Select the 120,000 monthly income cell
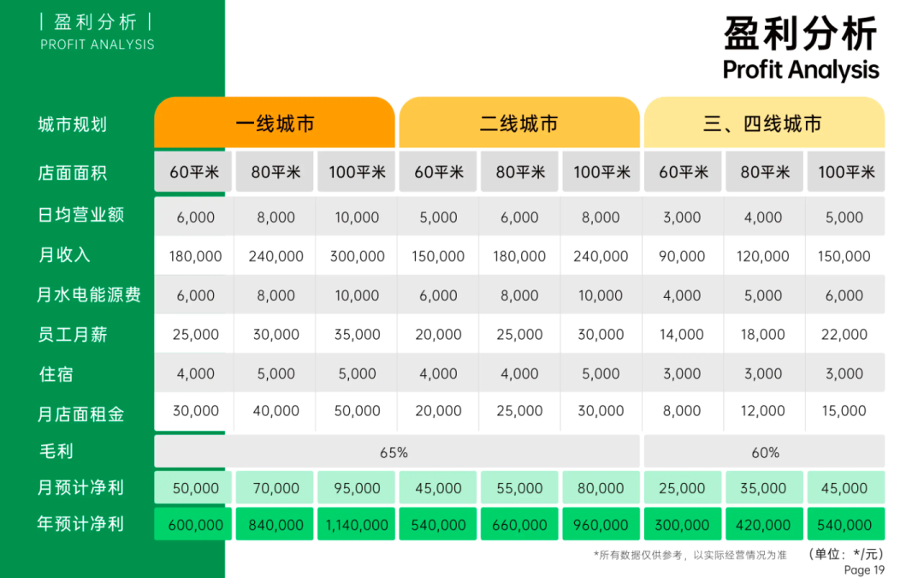Image resolution: width=924 pixels, height=578 pixels. [763, 256]
